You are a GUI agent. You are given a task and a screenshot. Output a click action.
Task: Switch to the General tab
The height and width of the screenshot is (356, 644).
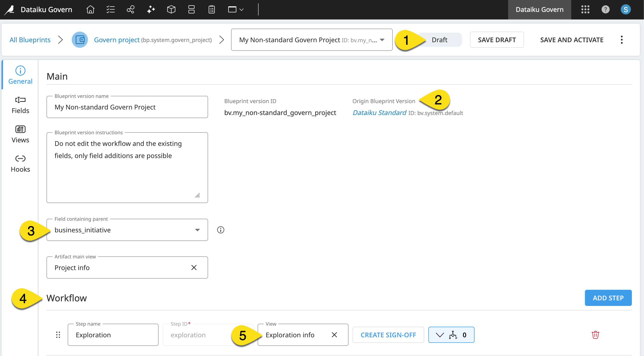(20, 75)
